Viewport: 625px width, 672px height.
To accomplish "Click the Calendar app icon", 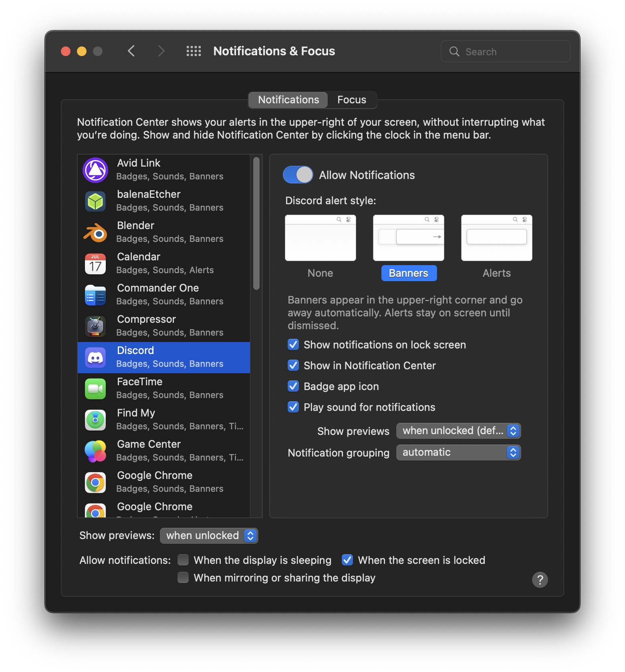I will pos(95,264).
